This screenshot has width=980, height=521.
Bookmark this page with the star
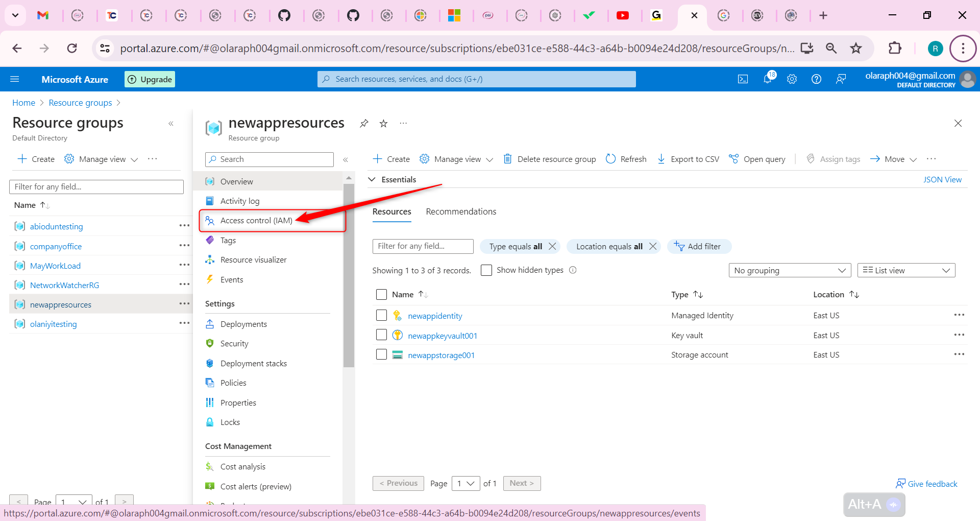pyautogui.click(x=856, y=48)
